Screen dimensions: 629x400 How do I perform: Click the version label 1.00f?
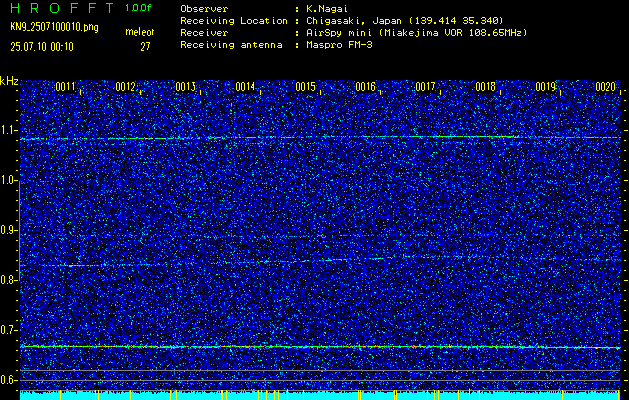point(138,8)
